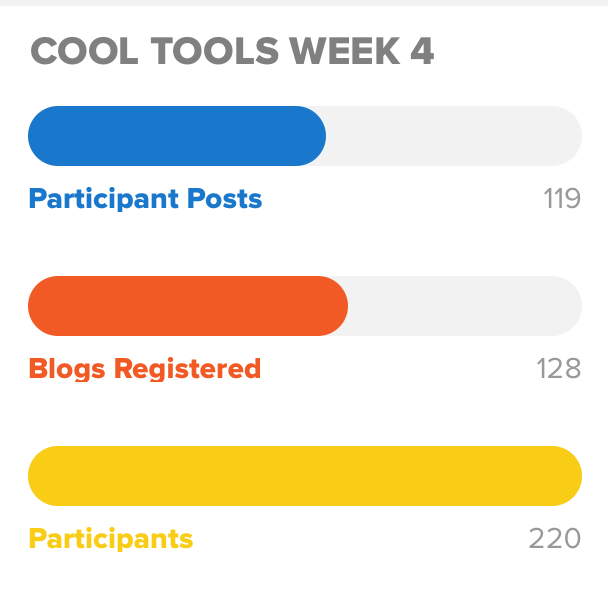Click the Cool Tools Week 4 heading

(x=232, y=51)
